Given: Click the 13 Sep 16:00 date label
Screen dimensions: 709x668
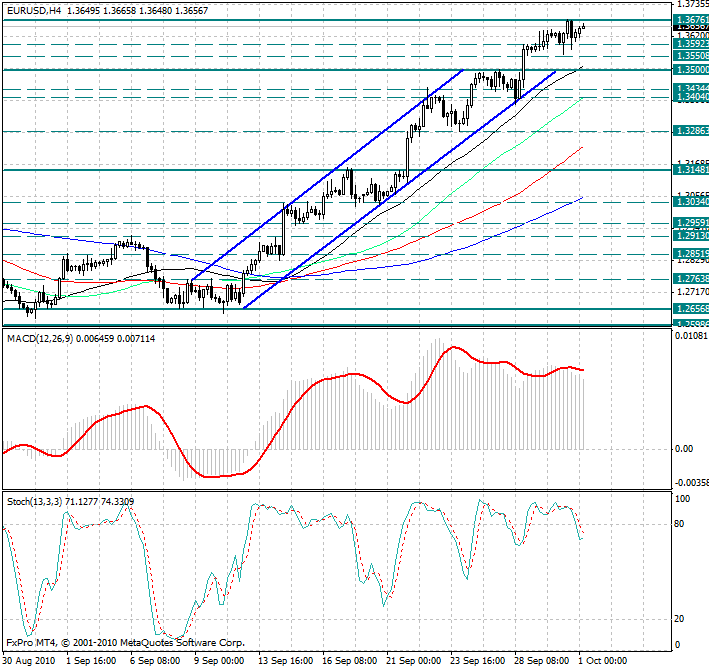Looking at the screenshot, I should (x=285, y=661).
